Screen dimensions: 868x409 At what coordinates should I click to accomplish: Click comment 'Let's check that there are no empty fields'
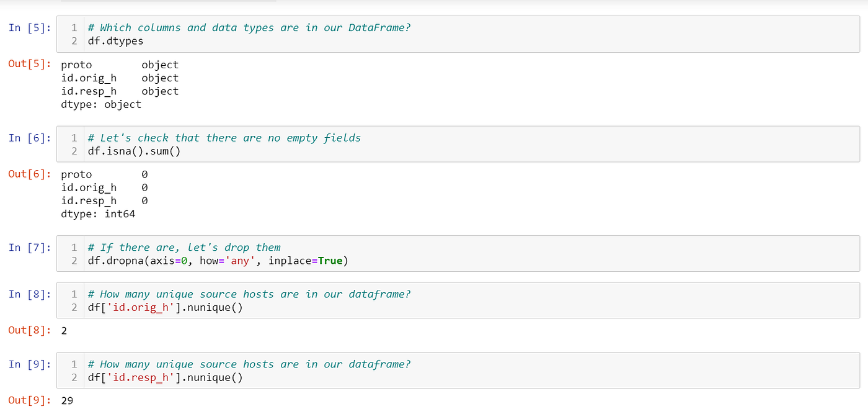pyautogui.click(x=224, y=138)
